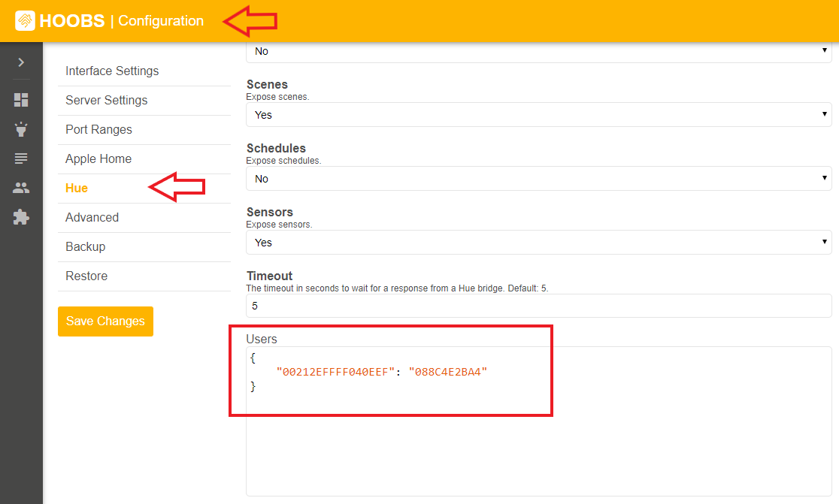Click "Expose scenes." description
The image size is (839, 504).
277,97
